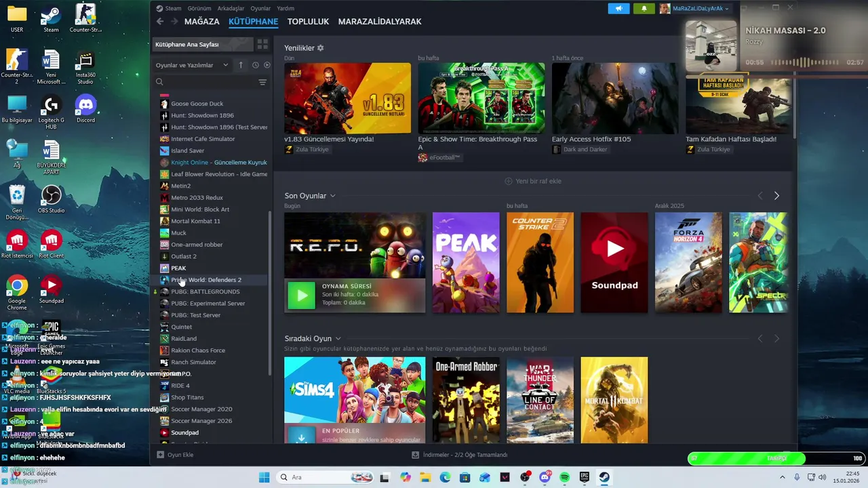
Task: Open Soundpad desktop shortcut
Action: point(52,289)
